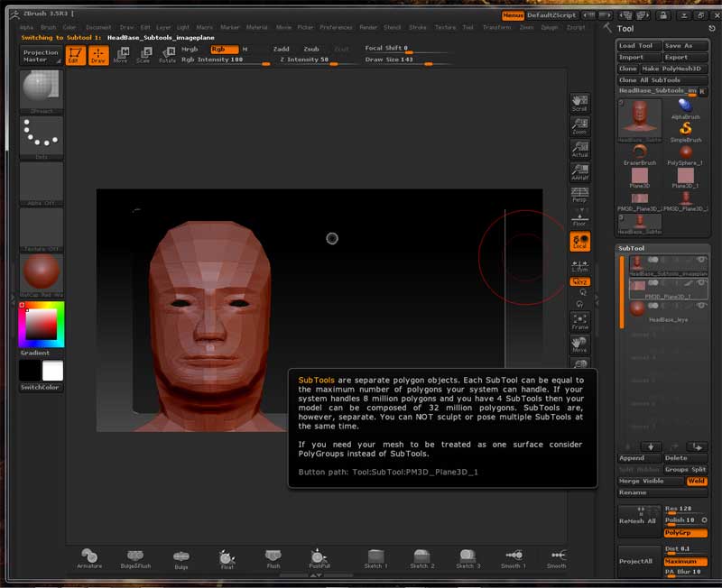Open the current brush selector thumbnail
The image size is (722, 588).
42,92
